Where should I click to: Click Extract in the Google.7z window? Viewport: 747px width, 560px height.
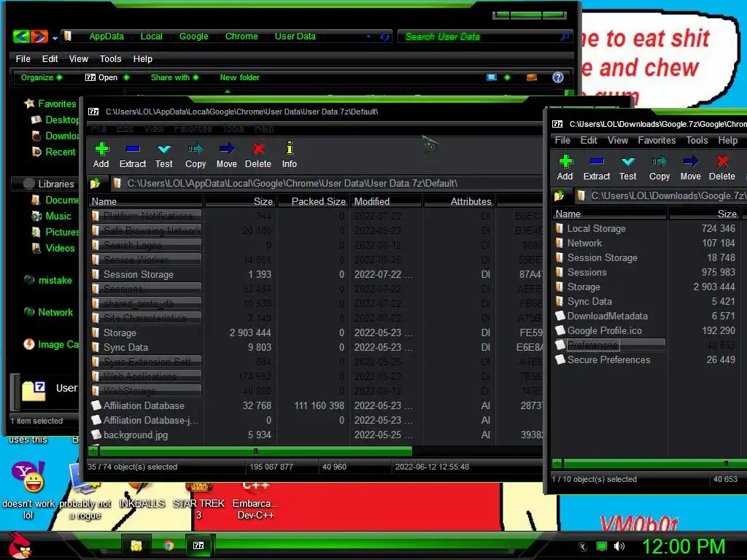(x=597, y=168)
